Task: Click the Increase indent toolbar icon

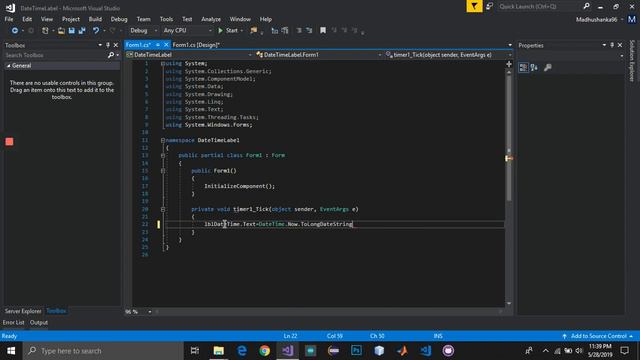Action: (309, 31)
